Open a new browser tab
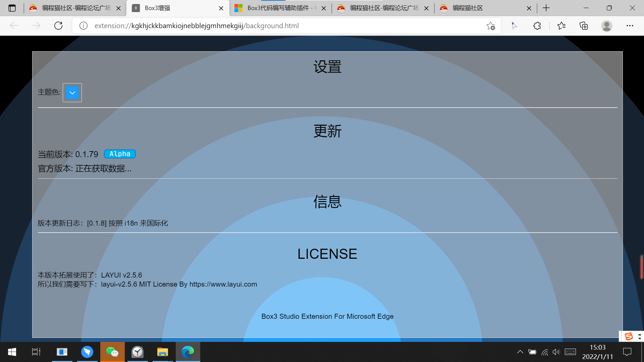Screen dimensions: 644x362 click(546, 8)
